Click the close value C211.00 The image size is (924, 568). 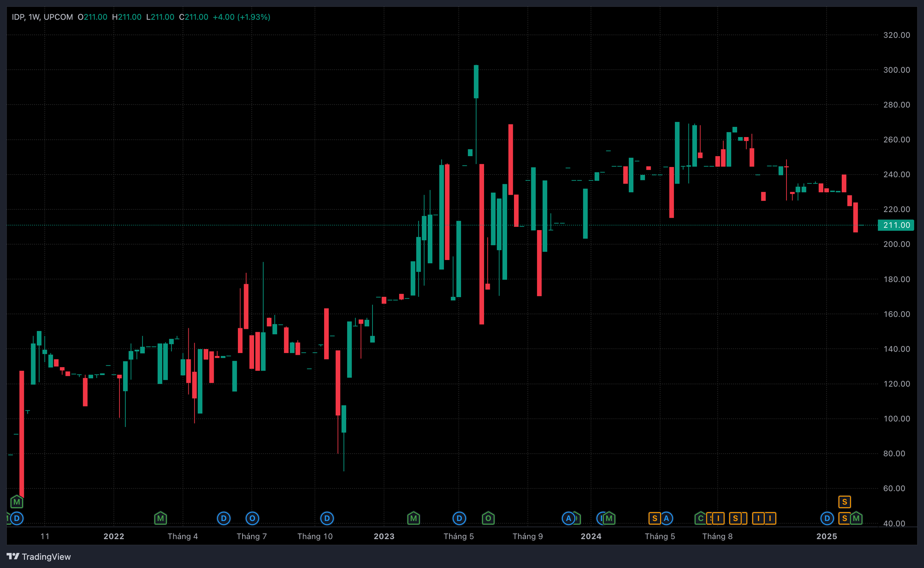(193, 17)
